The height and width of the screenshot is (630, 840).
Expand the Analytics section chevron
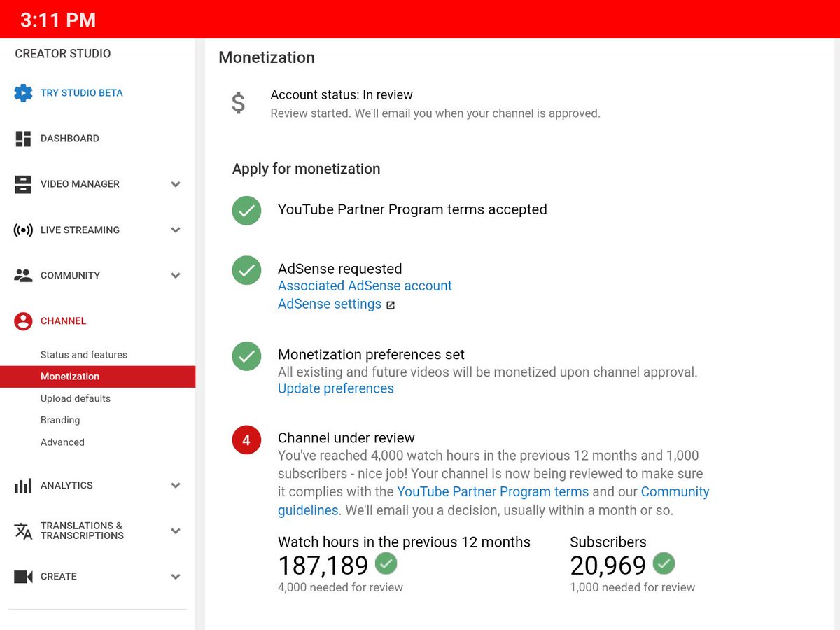pyautogui.click(x=176, y=486)
